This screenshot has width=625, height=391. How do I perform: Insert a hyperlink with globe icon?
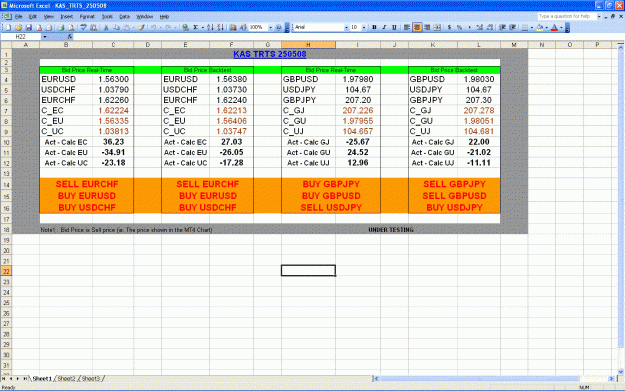(x=185, y=28)
